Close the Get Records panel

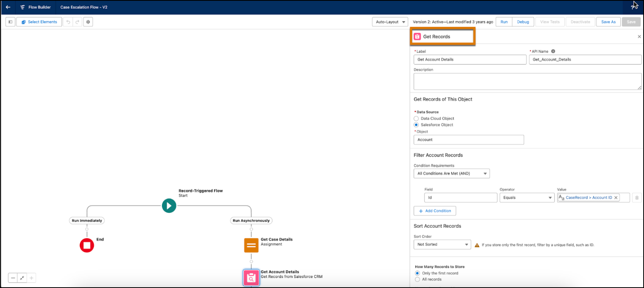(x=639, y=37)
